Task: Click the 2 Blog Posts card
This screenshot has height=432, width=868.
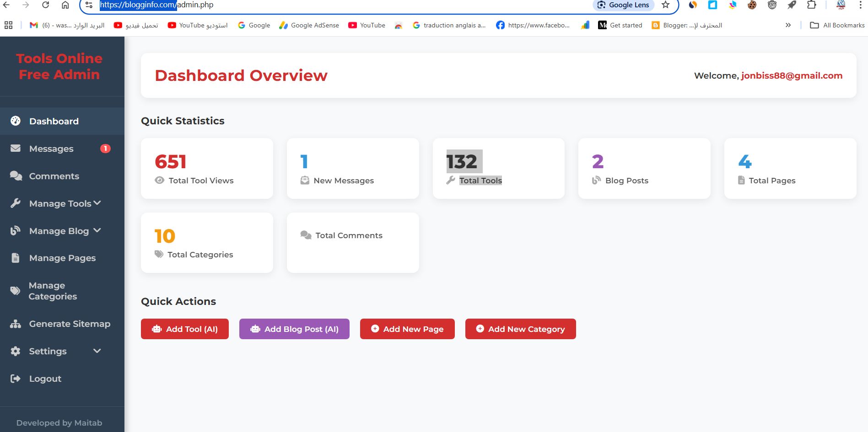Action: click(644, 168)
